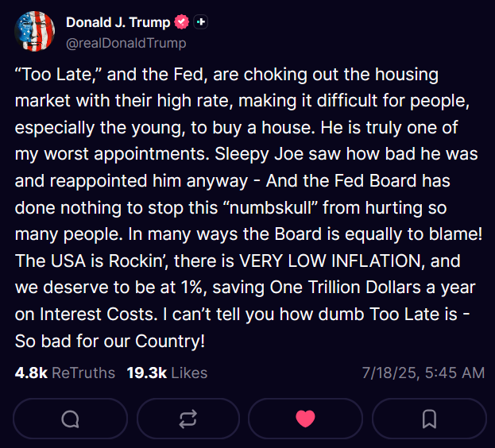Screen dimensions: 495x448
Task: Open Donald J. Trump display name link
Action: click(118, 22)
